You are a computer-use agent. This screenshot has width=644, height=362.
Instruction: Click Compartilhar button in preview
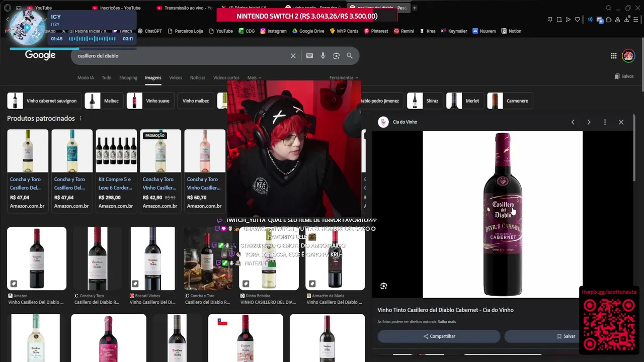tap(439, 336)
